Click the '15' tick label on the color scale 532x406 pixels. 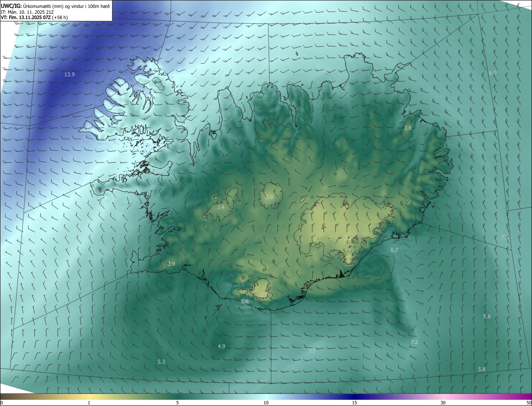pyautogui.click(x=355, y=403)
